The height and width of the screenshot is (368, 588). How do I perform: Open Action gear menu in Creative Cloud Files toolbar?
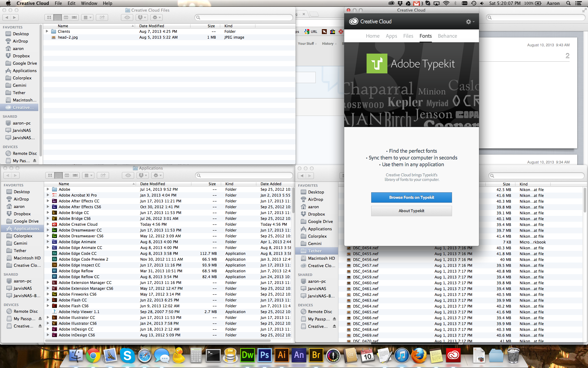click(156, 17)
